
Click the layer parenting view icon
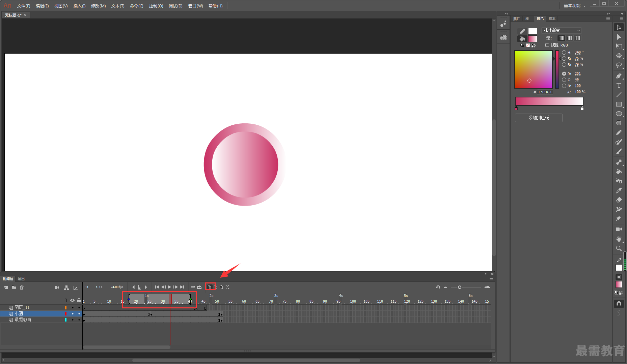(66, 287)
